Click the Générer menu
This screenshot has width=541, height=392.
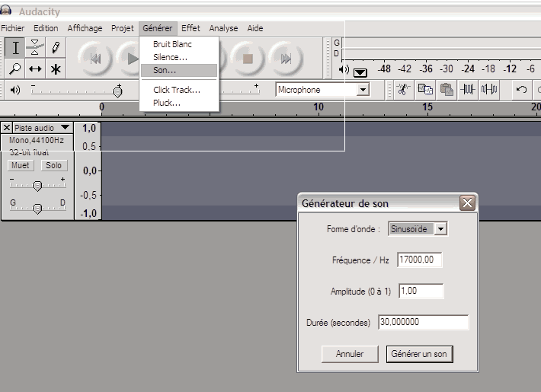pos(158,28)
